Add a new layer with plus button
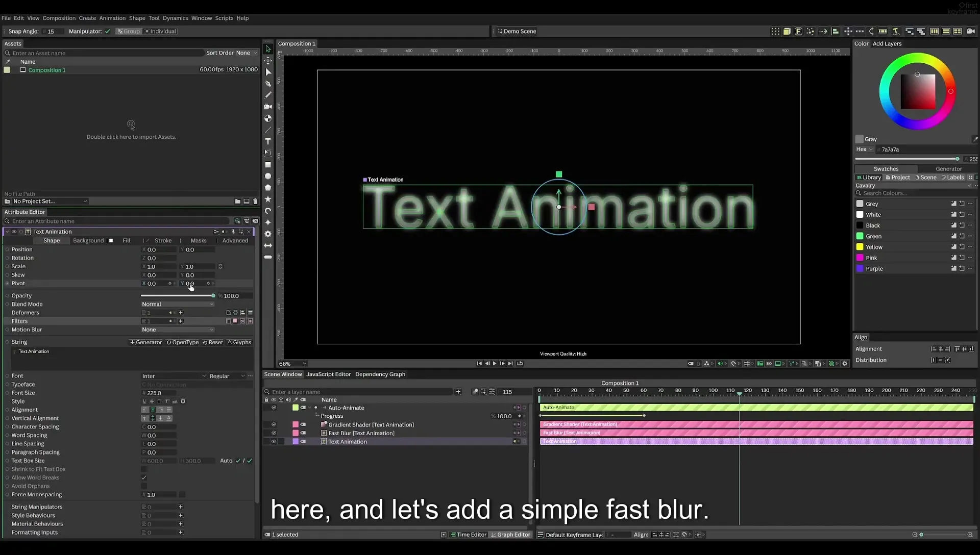The height and width of the screenshot is (555, 980). (458, 392)
